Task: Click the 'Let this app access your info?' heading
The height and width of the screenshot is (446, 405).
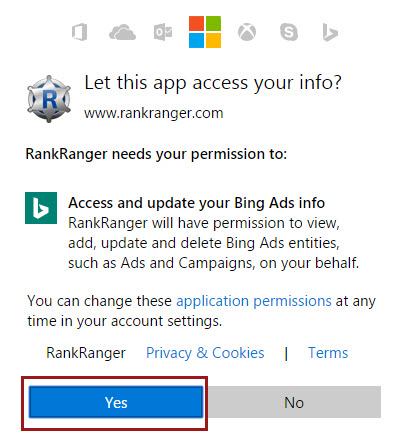Action: (213, 83)
